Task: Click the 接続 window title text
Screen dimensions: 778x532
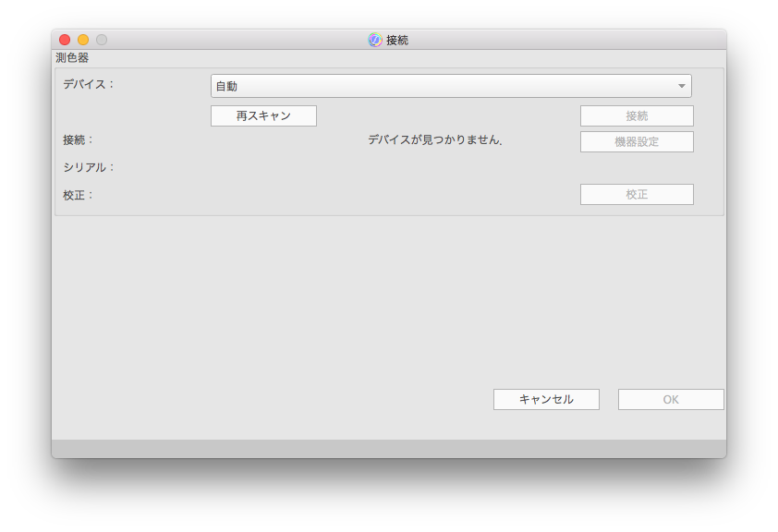Action: (397, 40)
